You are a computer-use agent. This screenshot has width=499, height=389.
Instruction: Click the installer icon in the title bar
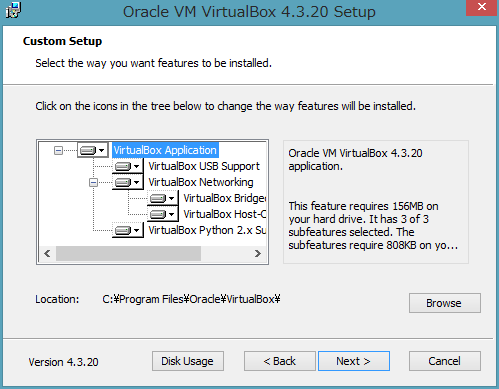[13, 10]
